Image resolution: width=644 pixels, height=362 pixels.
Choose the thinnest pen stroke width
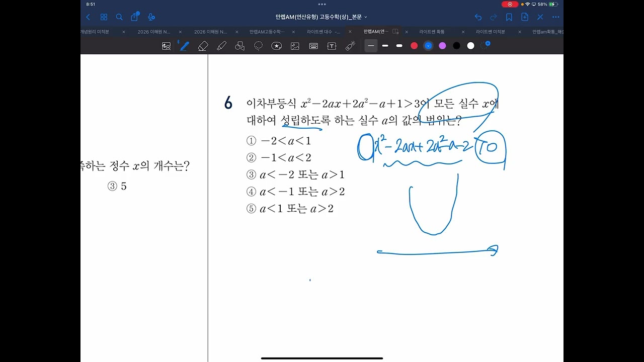click(x=371, y=46)
